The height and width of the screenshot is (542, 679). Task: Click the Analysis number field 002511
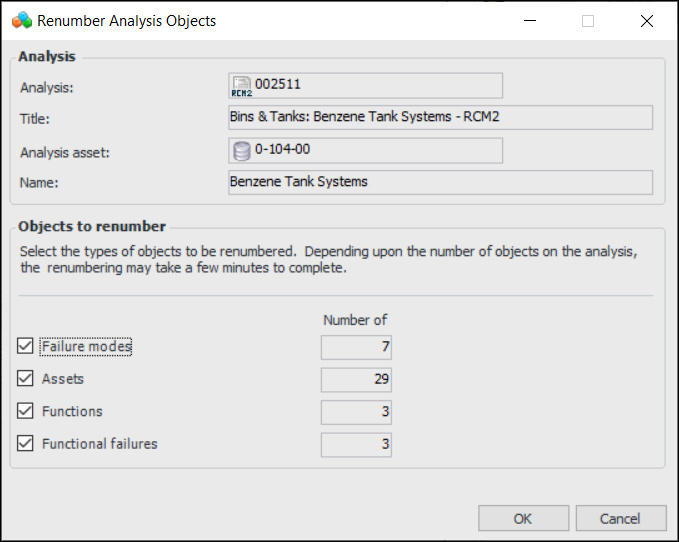point(375,86)
